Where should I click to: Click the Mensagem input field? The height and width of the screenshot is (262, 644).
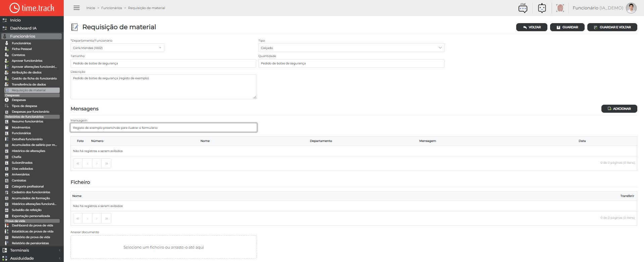coord(164,128)
